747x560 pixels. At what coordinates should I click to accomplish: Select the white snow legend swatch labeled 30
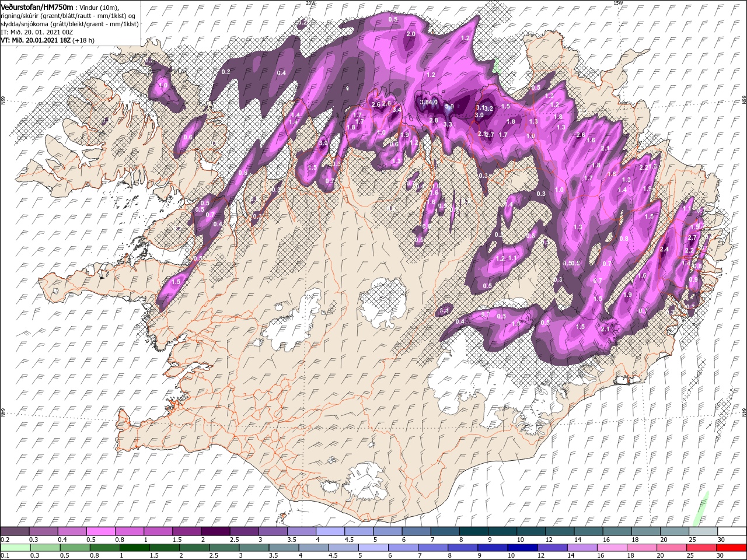(x=732, y=531)
